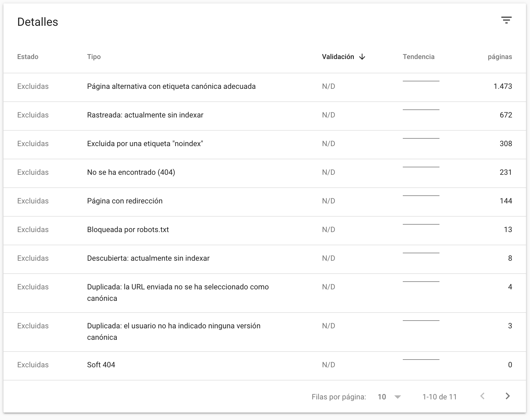Open the Soft 404 row
The width and height of the screenshot is (530, 420).
pyautogui.click(x=101, y=365)
